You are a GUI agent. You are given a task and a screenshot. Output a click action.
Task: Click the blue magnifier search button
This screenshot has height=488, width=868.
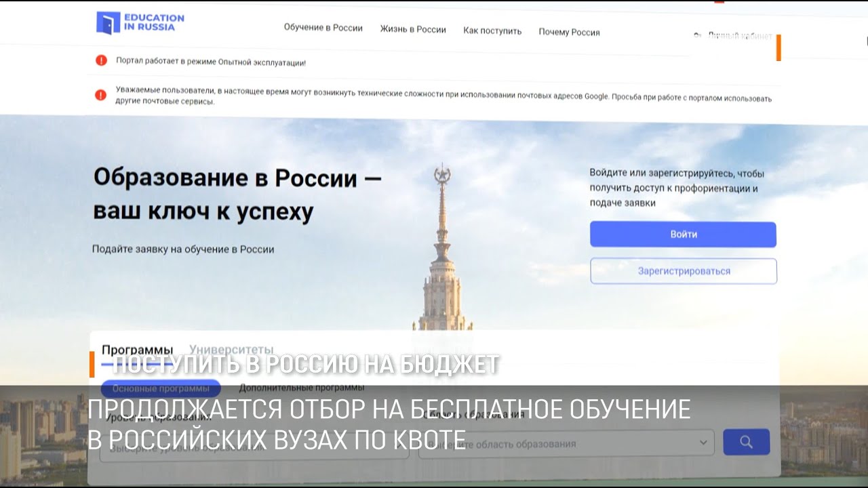(747, 442)
